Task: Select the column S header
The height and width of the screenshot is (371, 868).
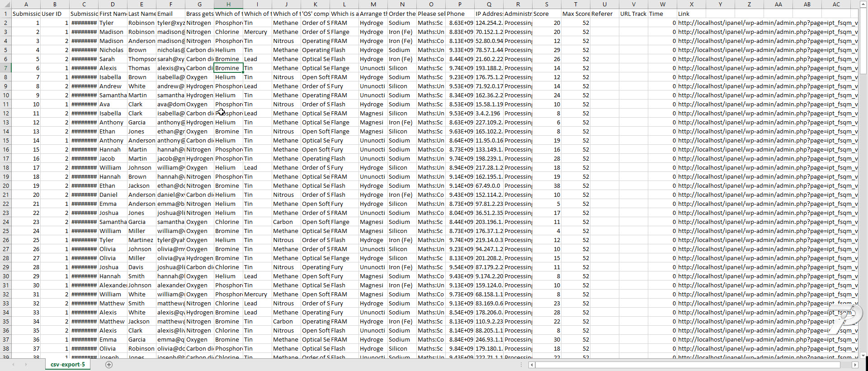Action: [x=547, y=5]
